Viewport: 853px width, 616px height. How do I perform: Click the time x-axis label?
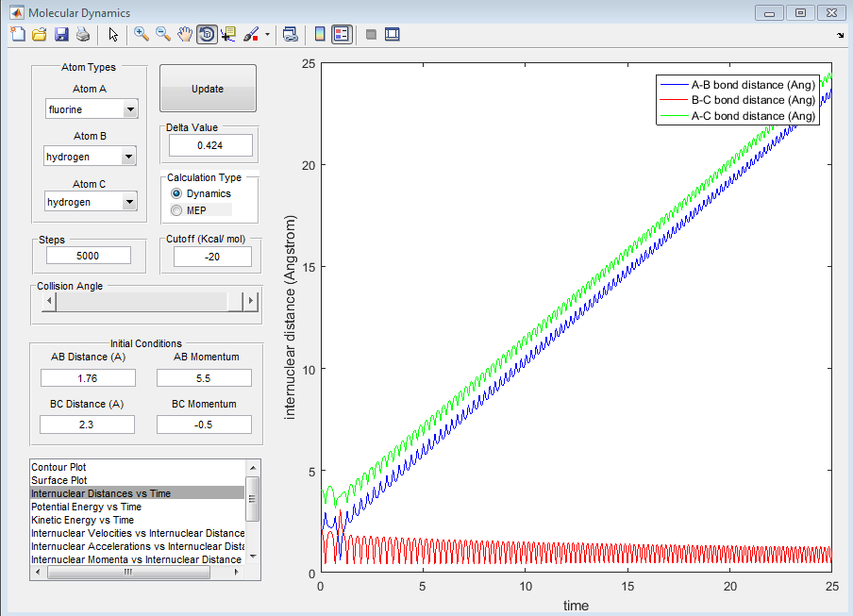point(577,606)
